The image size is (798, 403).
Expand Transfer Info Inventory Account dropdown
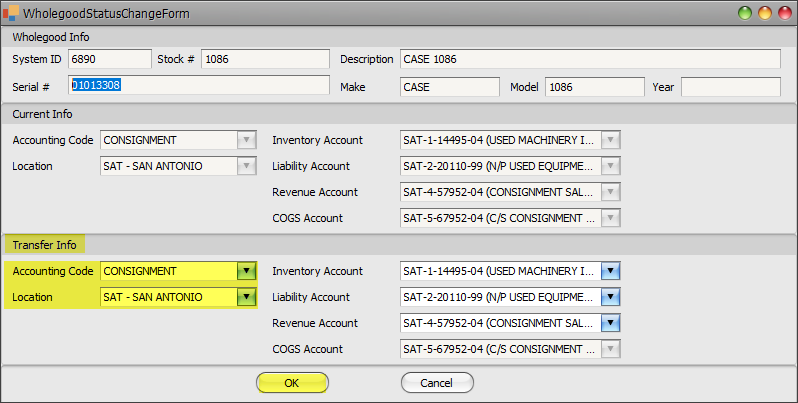point(610,271)
